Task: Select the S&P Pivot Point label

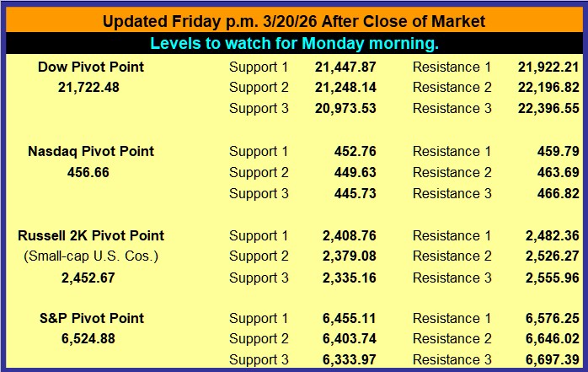Action: 91,318
